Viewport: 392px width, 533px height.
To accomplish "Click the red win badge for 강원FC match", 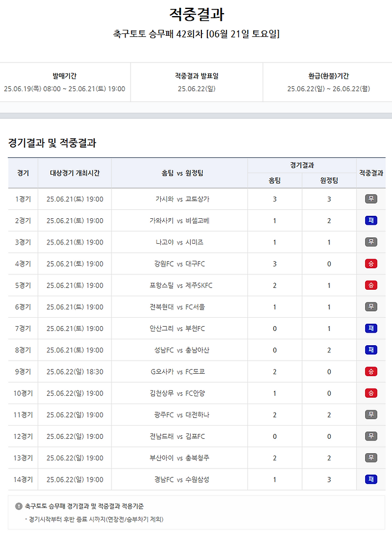I will [371, 264].
